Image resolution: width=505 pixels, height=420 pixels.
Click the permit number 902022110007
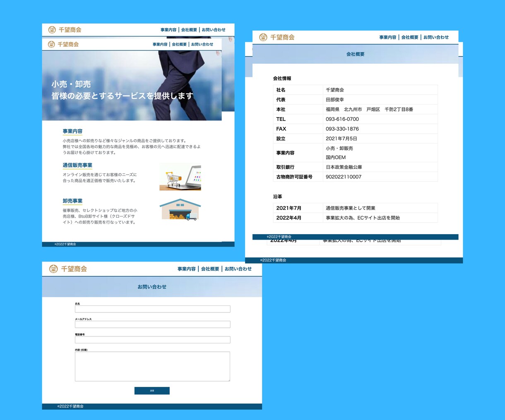pos(344,177)
